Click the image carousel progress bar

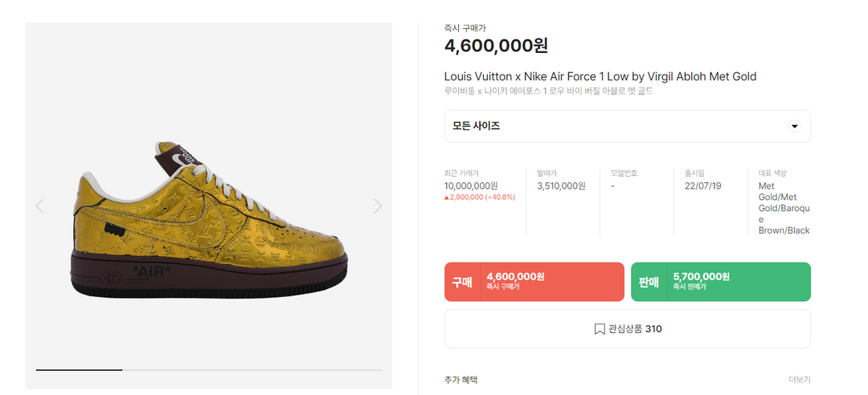pos(208,370)
